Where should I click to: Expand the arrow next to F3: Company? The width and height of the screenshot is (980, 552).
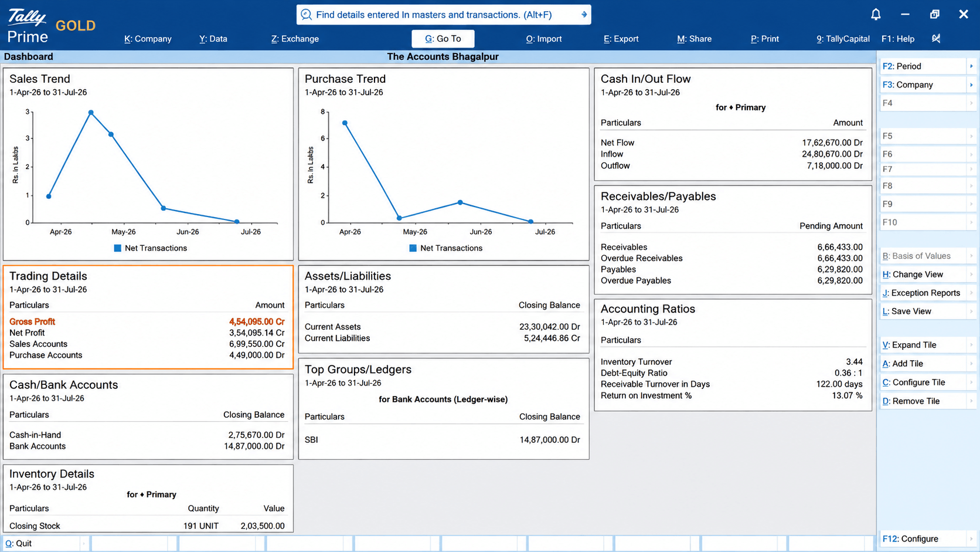[971, 84]
